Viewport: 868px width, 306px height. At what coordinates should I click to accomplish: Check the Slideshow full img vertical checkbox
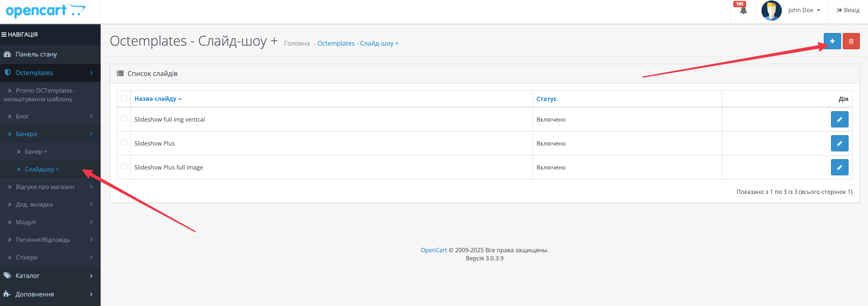[x=124, y=119]
